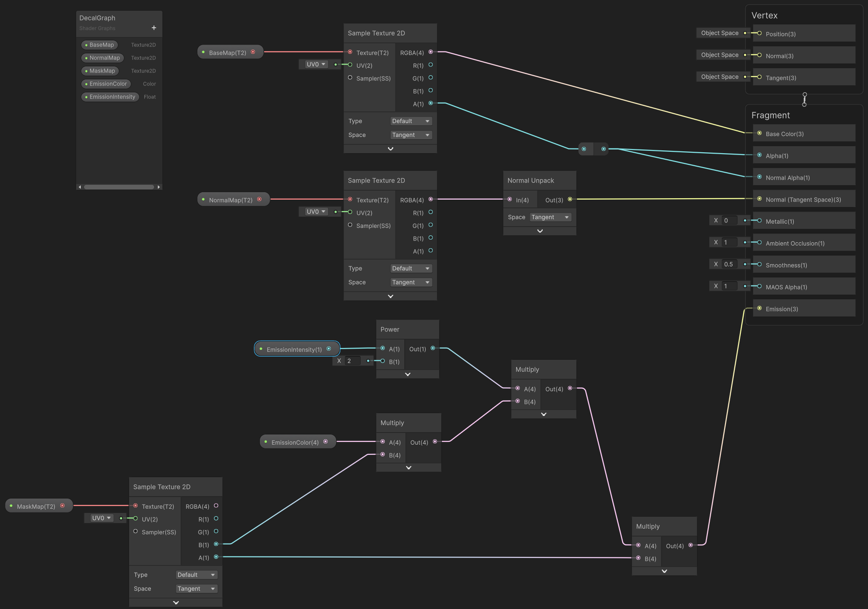
Task: Click blackboard scrollbar left arrow
Action: [x=80, y=187]
